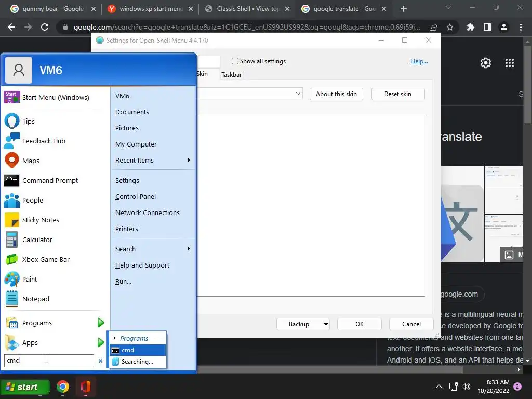Open Control Panel menu entry
The width and height of the screenshot is (532, 399).
(x=136, y=197)
